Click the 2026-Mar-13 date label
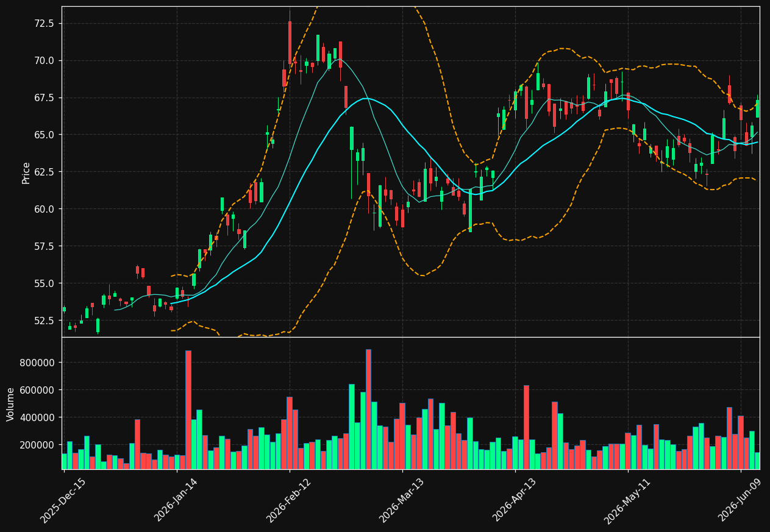 (x=402, y=501)
